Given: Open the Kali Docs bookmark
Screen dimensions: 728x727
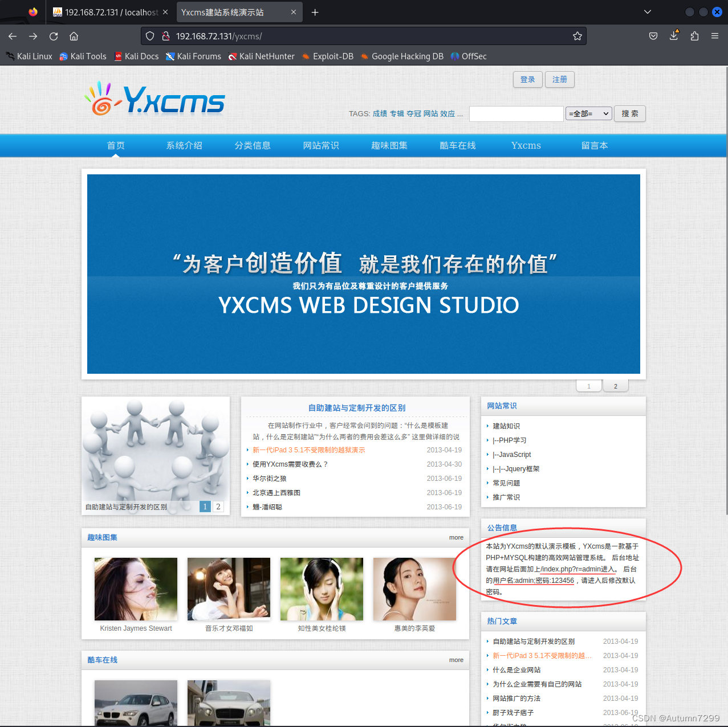Looking at the screenshot, I should click(x=137, y=56).
